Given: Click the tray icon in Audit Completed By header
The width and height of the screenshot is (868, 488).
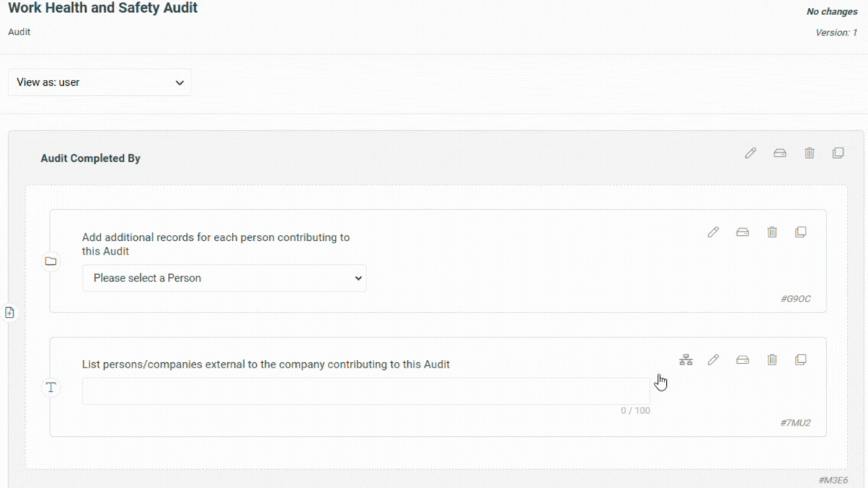Looking at the screenshot, I should 780,153.
